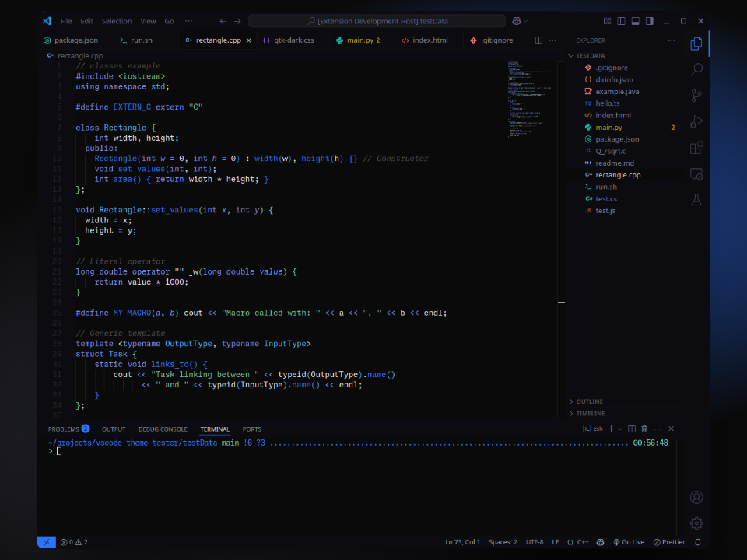The height and width of the screenshot is (560, 747).
Task: Open the hidden menu items via ellipsis
Action: [188, 21]
